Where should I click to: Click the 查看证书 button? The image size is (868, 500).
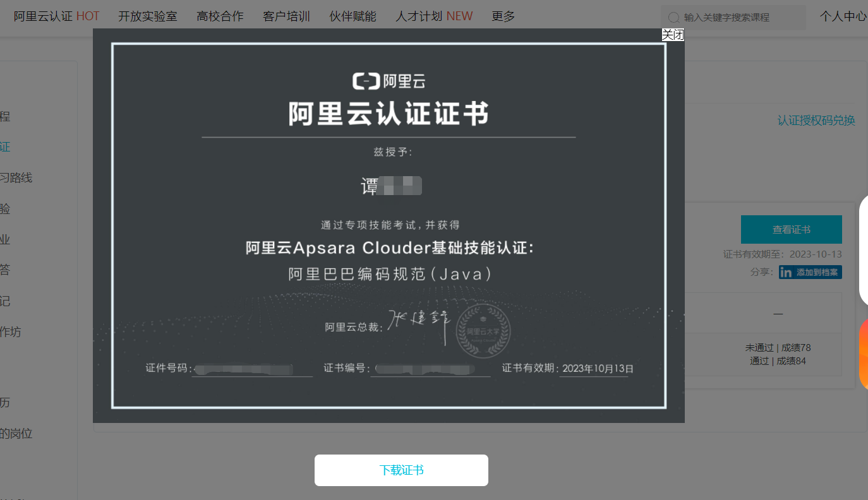(x=791, y=229)
